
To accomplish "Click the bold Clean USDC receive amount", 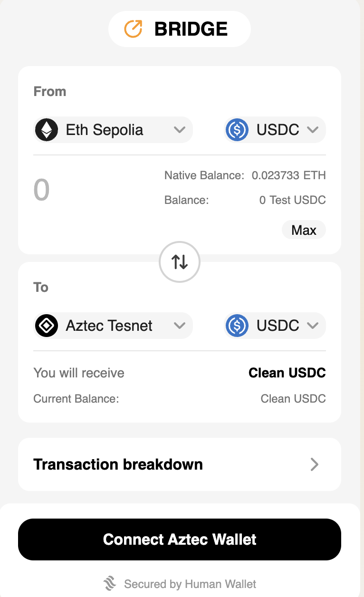I will (287, 373).
